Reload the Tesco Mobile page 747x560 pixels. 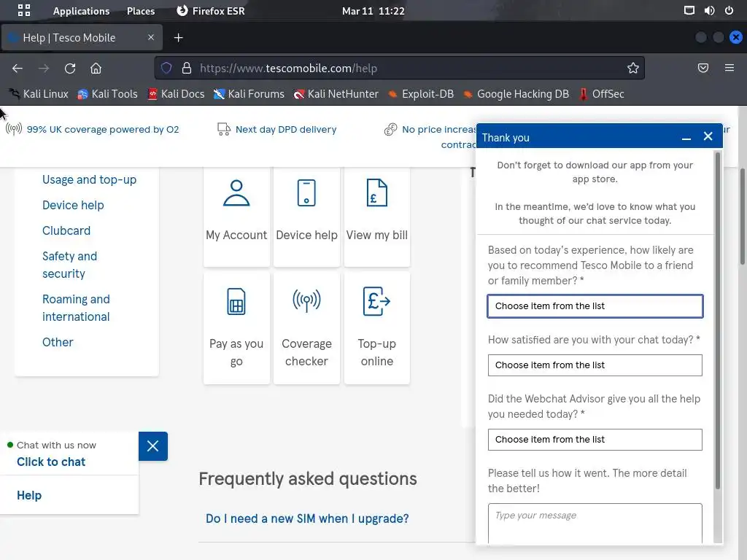pyautogui.click(x=70, y=68)
